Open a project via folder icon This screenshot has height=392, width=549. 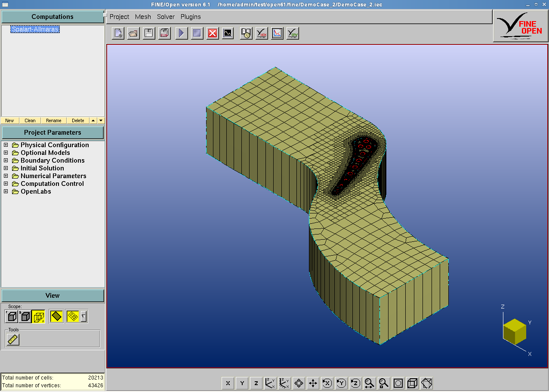pos(133,33)
